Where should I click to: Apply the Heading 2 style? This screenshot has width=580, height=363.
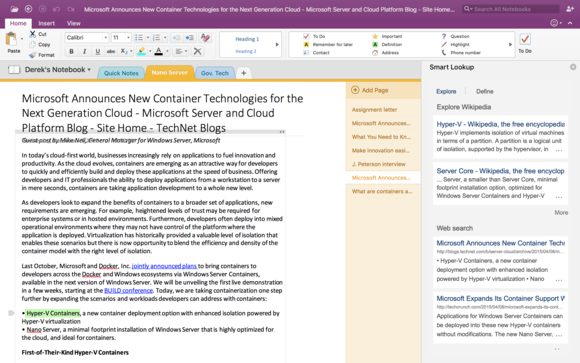[246, 51]
